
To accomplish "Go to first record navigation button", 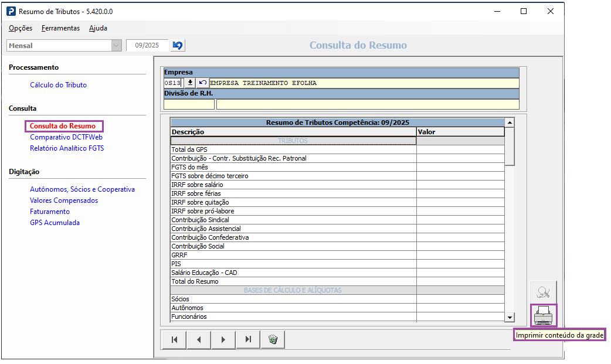I will coord(174,339).
